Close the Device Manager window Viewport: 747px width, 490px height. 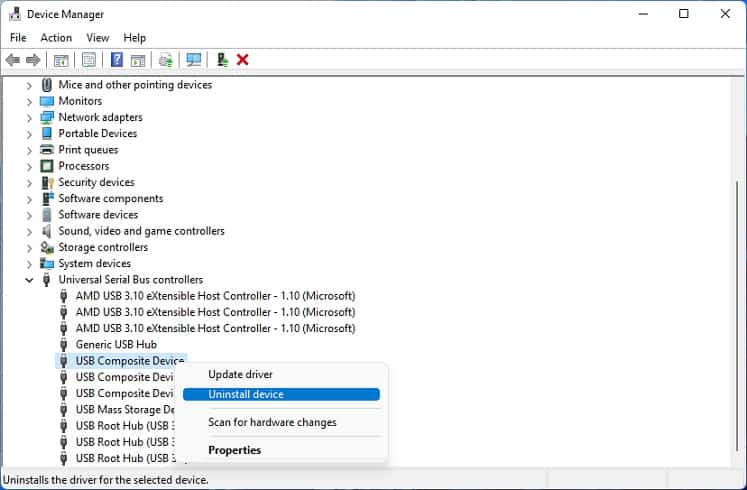point(725,14)
